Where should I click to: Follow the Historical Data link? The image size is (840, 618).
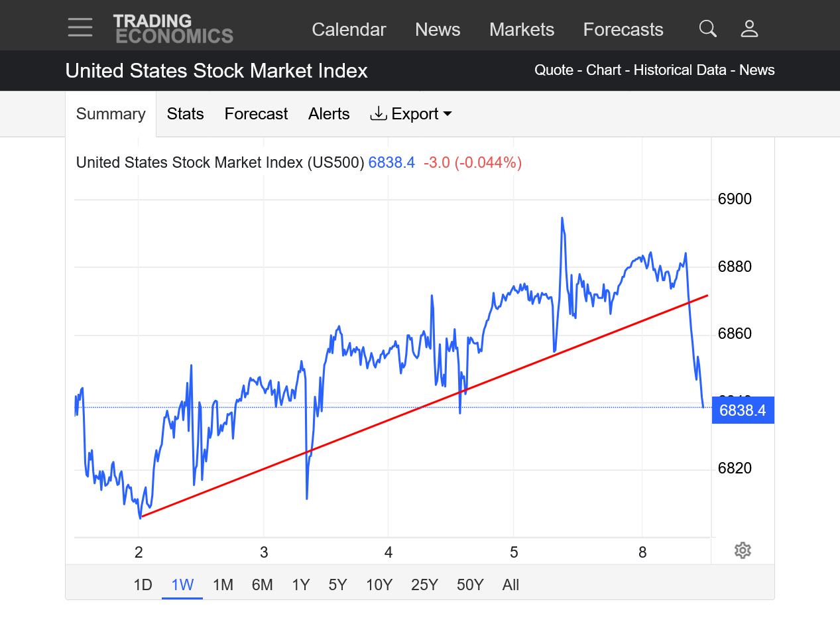point(680,70)
